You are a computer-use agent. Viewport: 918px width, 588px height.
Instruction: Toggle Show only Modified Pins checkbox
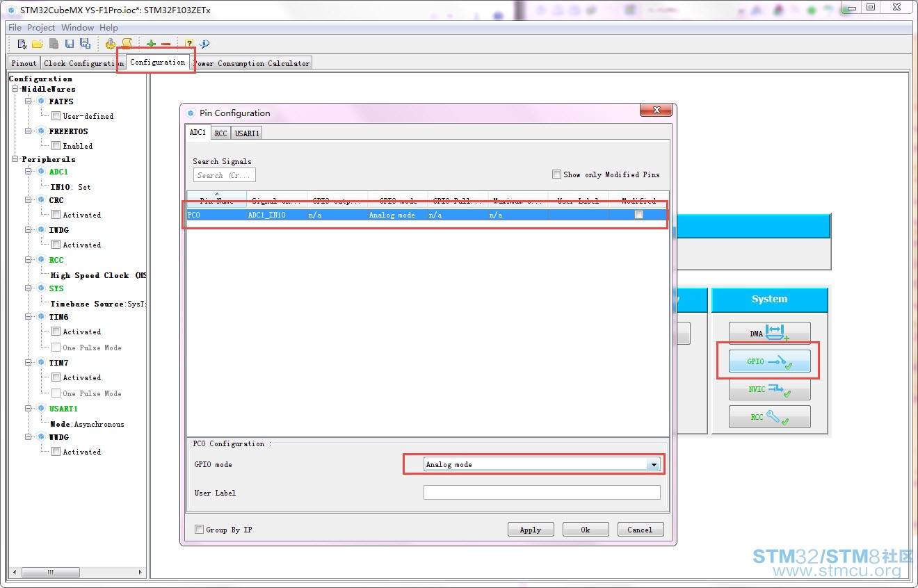tap(556, 174)
